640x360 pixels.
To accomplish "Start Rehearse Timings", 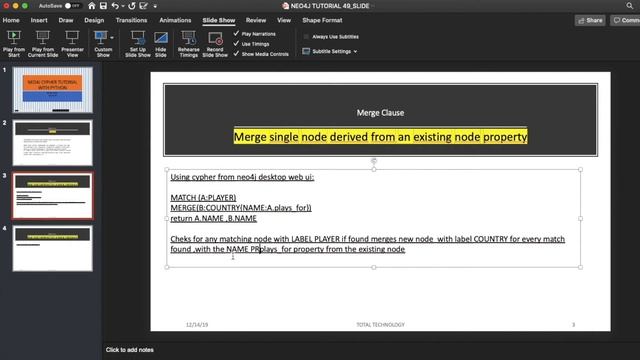I will pos(188,44).
